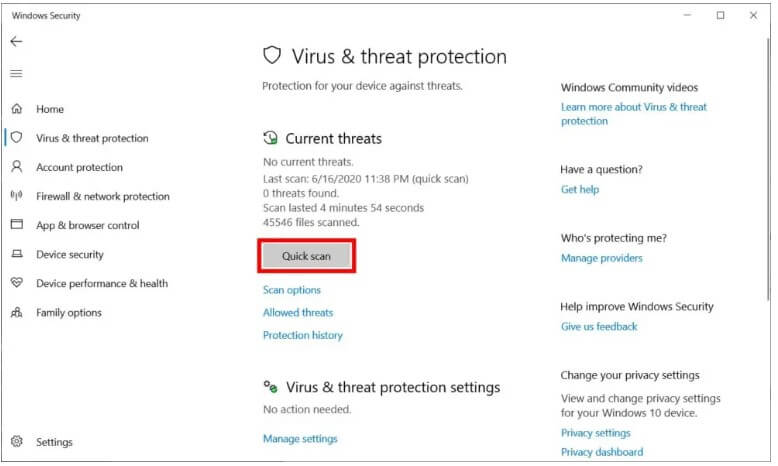The image size is (778, 466).
Task: Click the Account protection person icon
Action: click(x=17, y=167)
